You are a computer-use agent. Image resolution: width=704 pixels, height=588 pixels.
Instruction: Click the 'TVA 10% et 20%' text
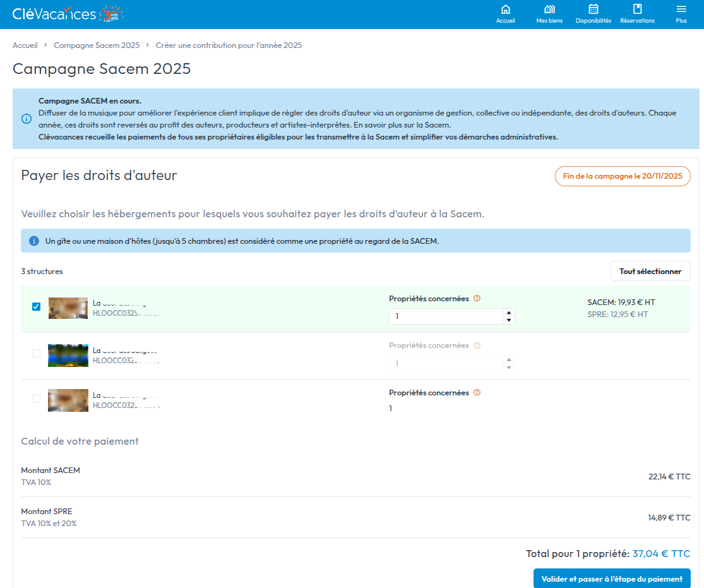point(49,524)
